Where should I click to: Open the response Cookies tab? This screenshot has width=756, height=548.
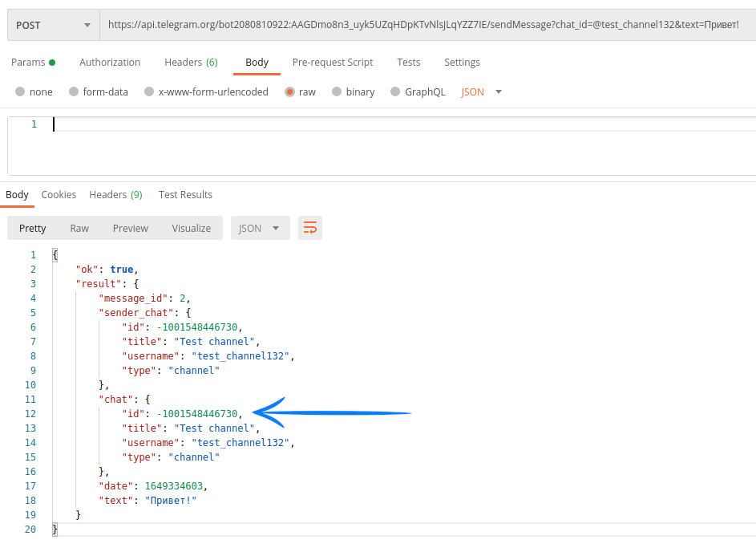pos(59,194)
